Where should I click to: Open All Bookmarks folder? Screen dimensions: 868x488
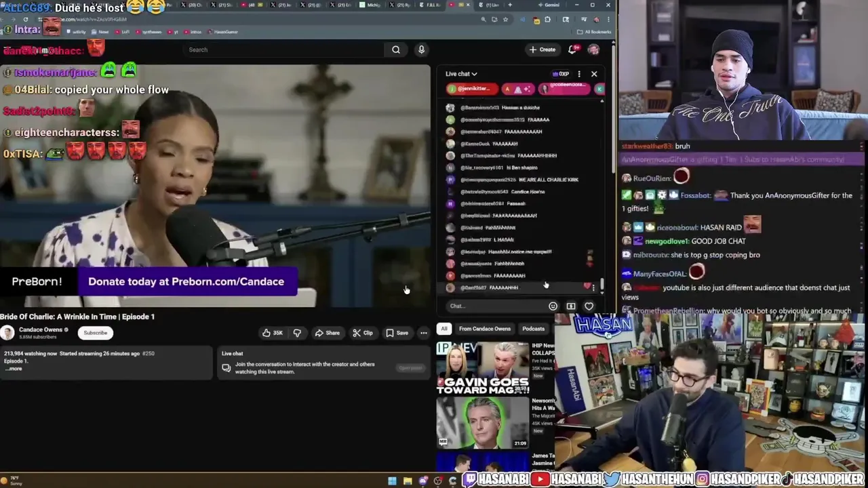pyautogui.click(x=594, y=32)
